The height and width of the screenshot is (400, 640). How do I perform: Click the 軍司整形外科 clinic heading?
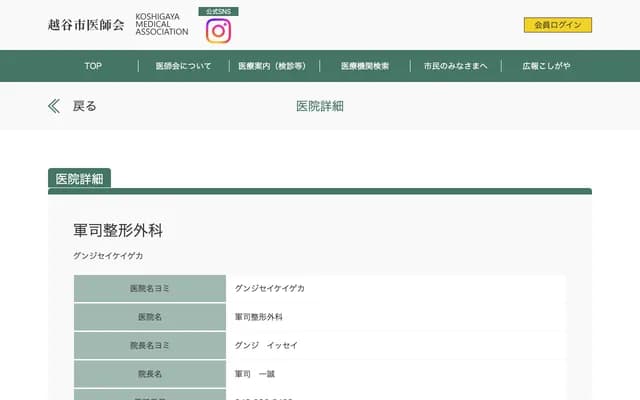pyautogui.click(x=118, y=230)
